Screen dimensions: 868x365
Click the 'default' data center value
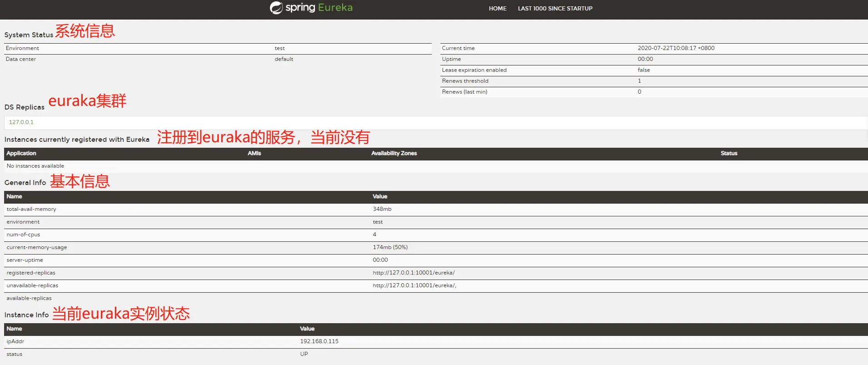[x=284, y=59]
